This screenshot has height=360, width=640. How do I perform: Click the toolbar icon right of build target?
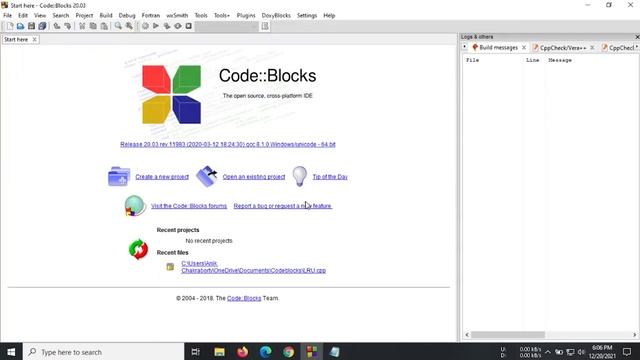pyautogui.click(x=265, y=26)
